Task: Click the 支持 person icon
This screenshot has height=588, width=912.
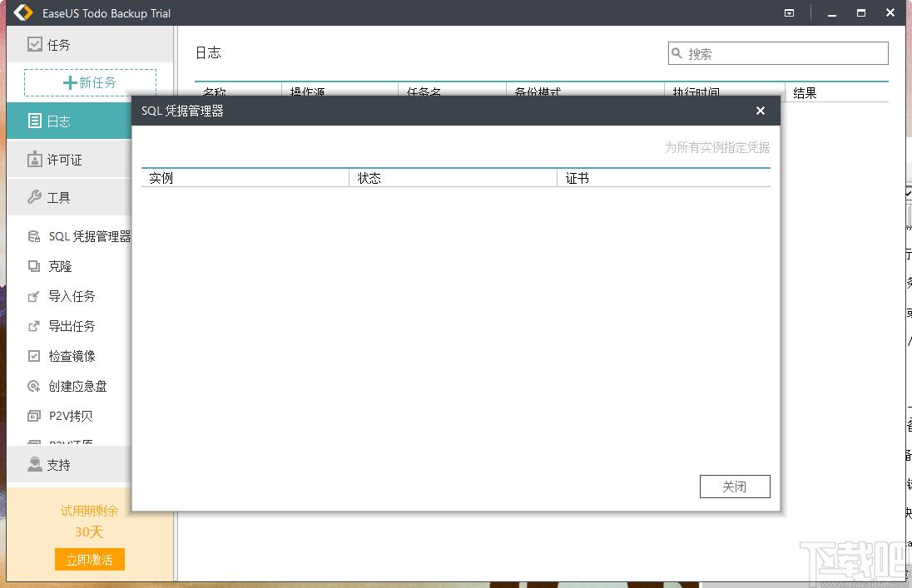Action: [35, 464]
